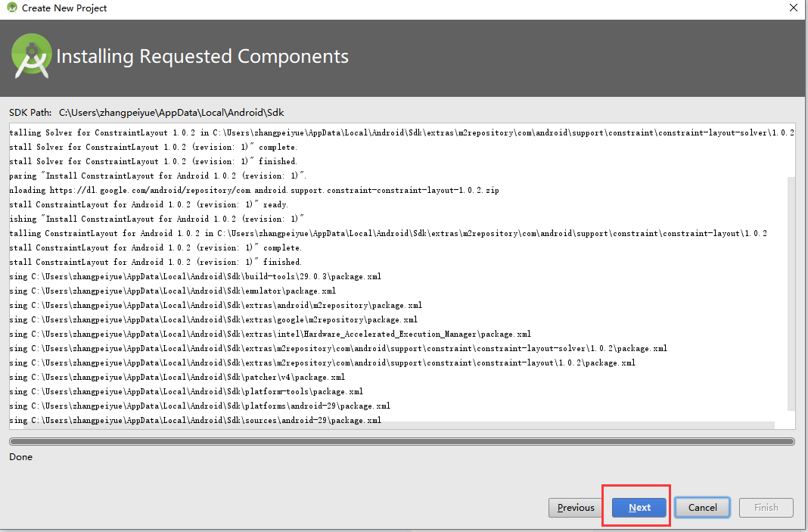Click the dl.google.com download URL line
Image resolution: width=808 pixels, height=532 pixels.
(x=254, y=190)
